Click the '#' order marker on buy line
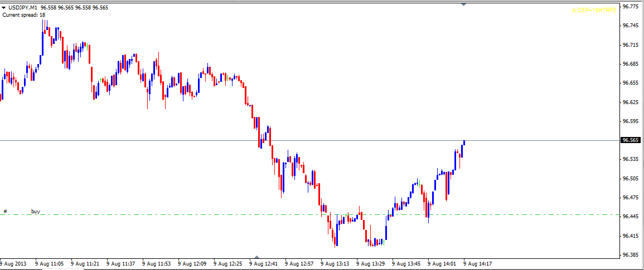644x270 pixels. [x=5, y=212]
